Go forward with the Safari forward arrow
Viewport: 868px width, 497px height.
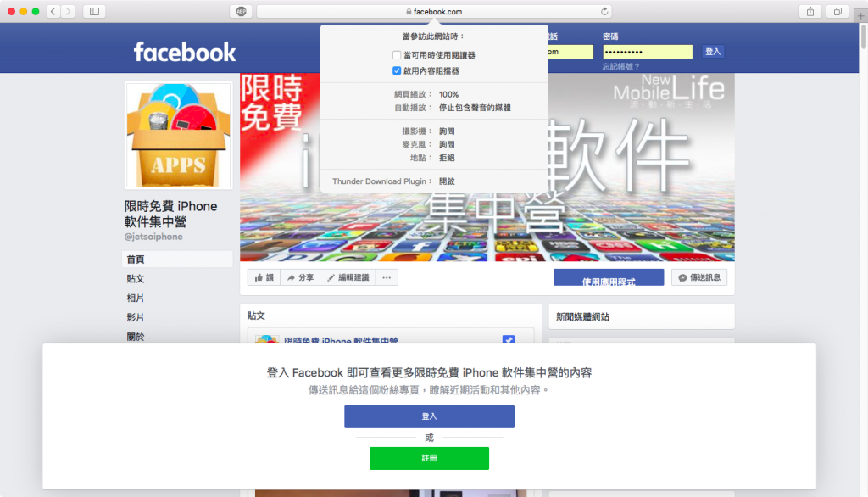tap(68, 11)
